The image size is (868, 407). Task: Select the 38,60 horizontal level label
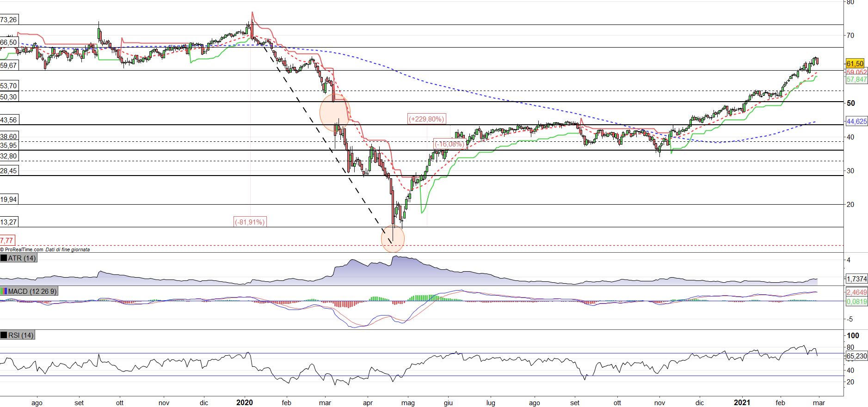click(9, 137)
